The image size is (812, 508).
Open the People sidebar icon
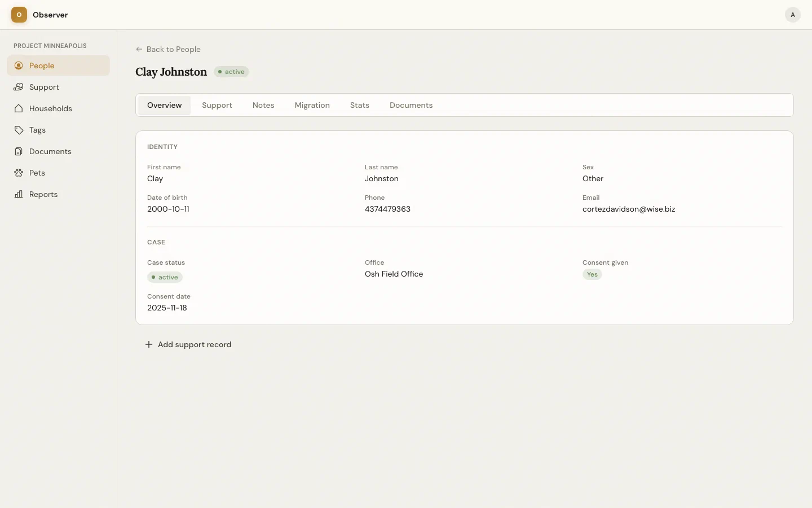(x=19, y=65)
